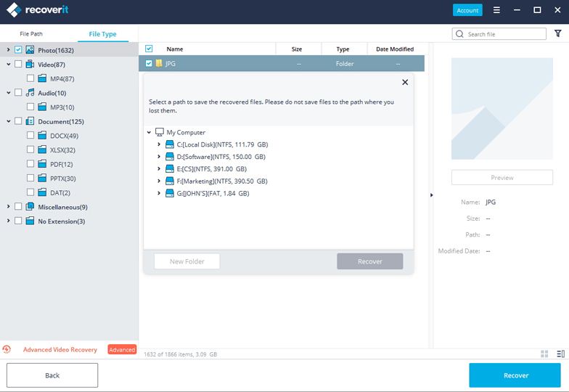Image resolution: width=569 pixels, height=392 pixels.
Task: Click the New Folder button
Action: click(187, 261)
